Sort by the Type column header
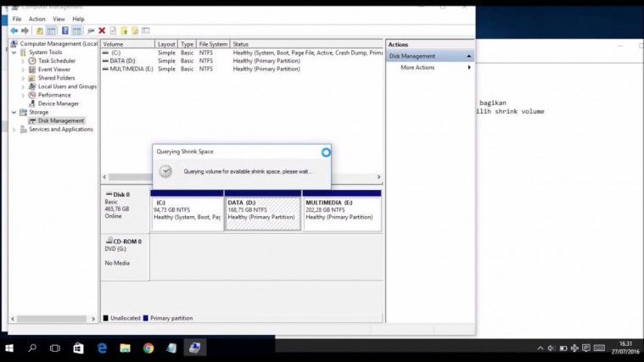 (x=187, y=44)
